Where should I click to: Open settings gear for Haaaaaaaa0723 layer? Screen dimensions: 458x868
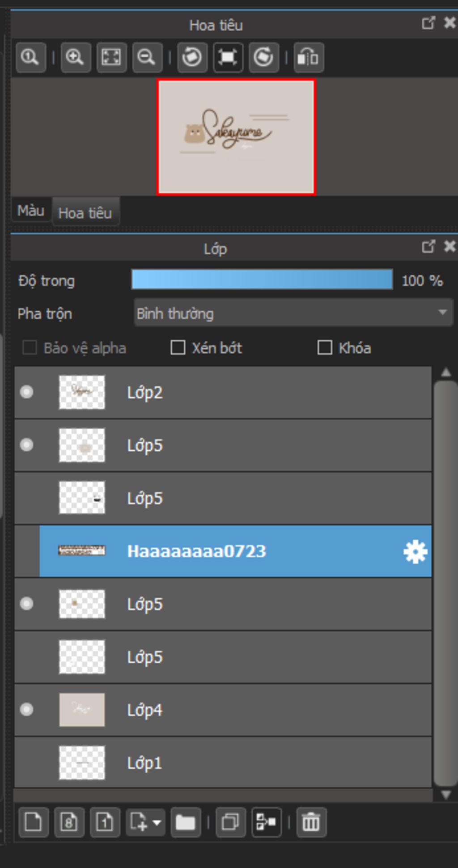click(415, 551)
